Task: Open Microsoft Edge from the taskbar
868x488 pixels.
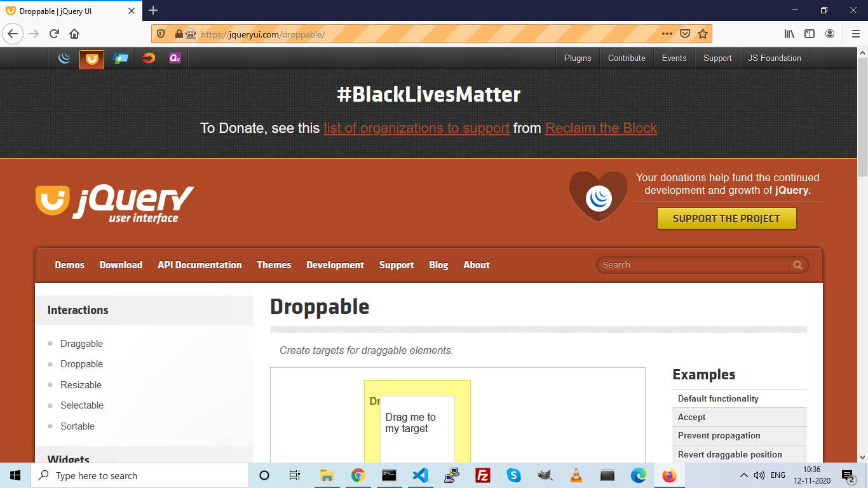Action: (638, 475)
